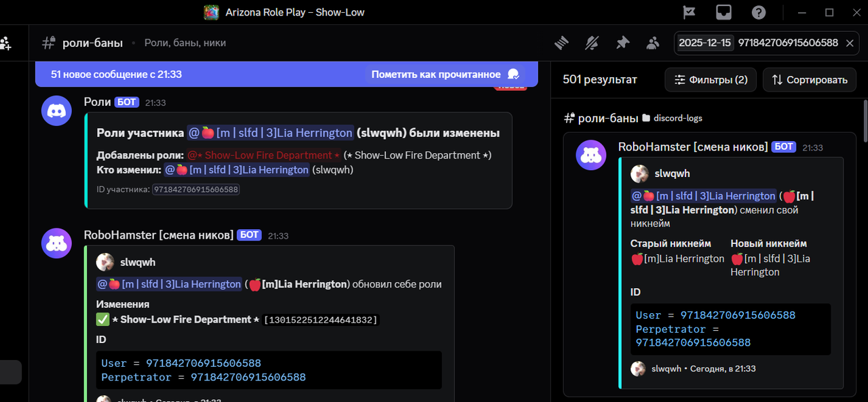The width and height of the screenshot is (868, 402).
Task: Open the Threads icon in channel header
Action: coord(561,43)
